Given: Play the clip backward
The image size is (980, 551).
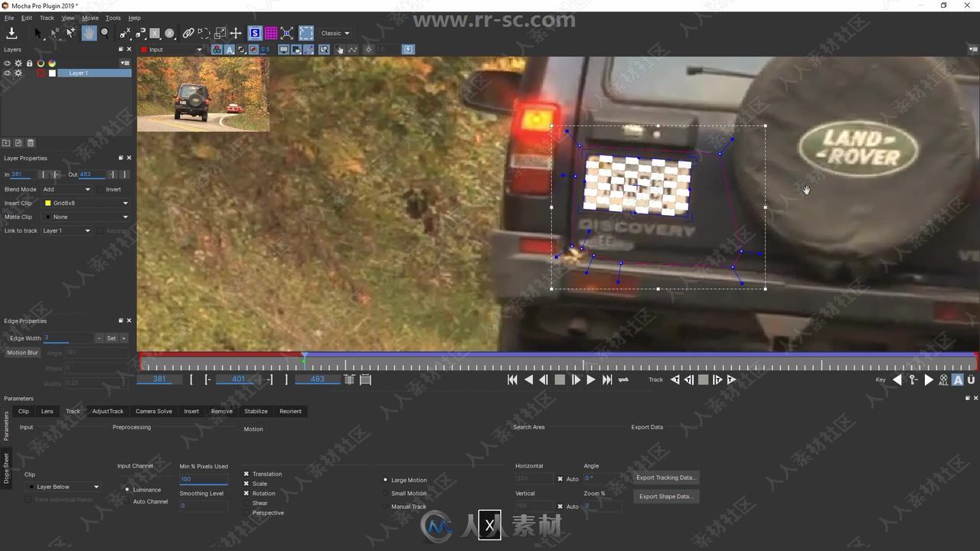Looking at the screenshot, I should pyautogui.click(x=528, y=380).
